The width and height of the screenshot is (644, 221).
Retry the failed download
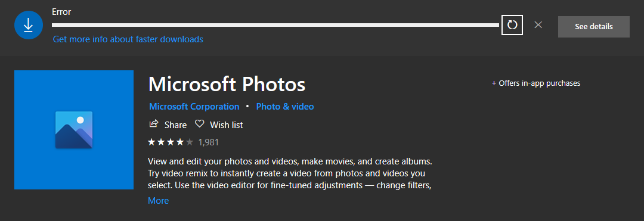(x=512, y=25)
